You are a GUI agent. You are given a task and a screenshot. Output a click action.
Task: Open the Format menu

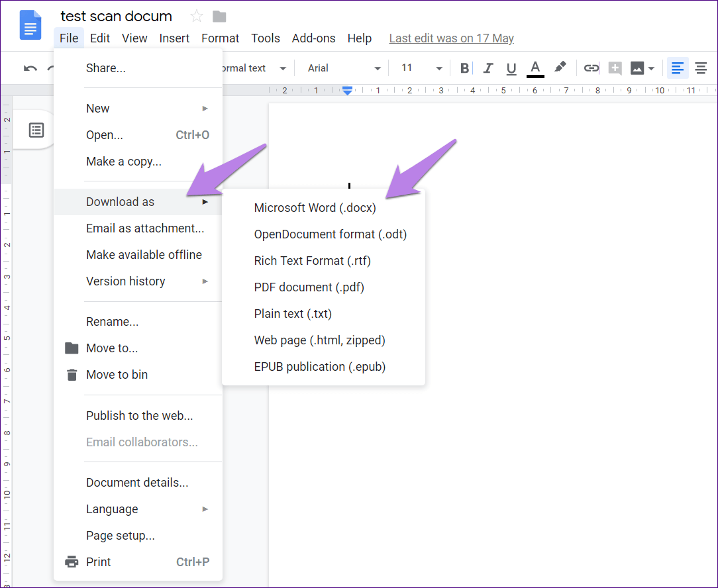tap(221, 38)
